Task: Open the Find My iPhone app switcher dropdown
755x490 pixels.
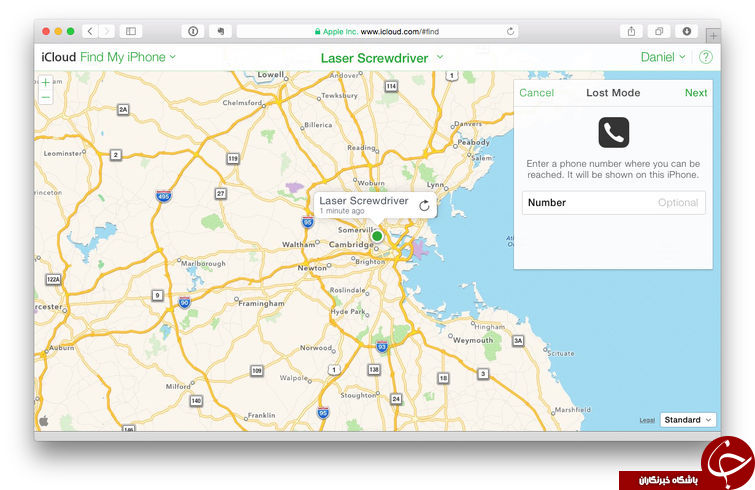Action: pos(128,57)
